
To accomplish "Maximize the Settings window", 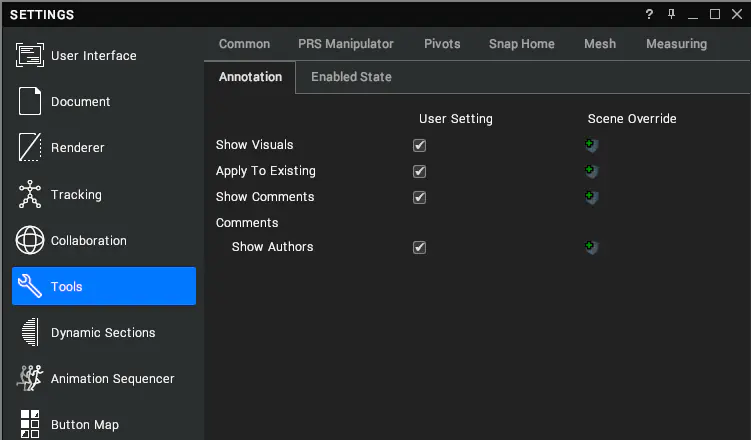I will coord(715,14).
